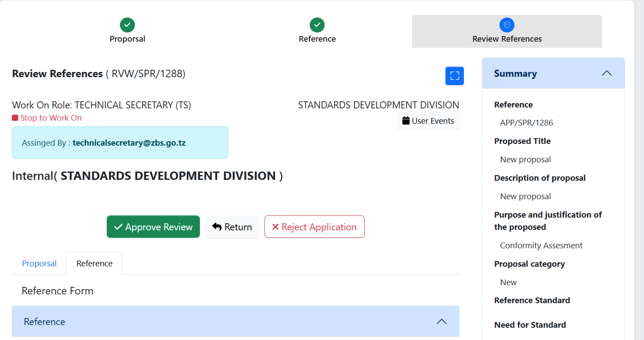The width and height of the screenshot is (644, 340).
Task: Toggle fullscreen with the blue expand icon
Action: [x=455, y=76]
